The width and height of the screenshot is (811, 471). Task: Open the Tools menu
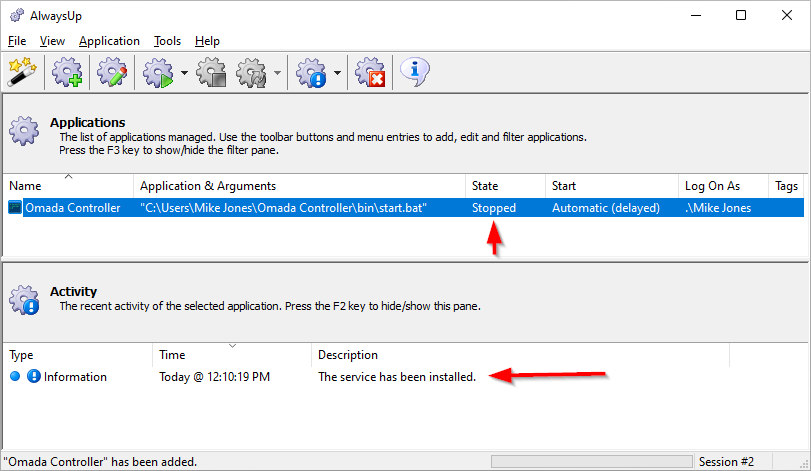click(167, 41)
